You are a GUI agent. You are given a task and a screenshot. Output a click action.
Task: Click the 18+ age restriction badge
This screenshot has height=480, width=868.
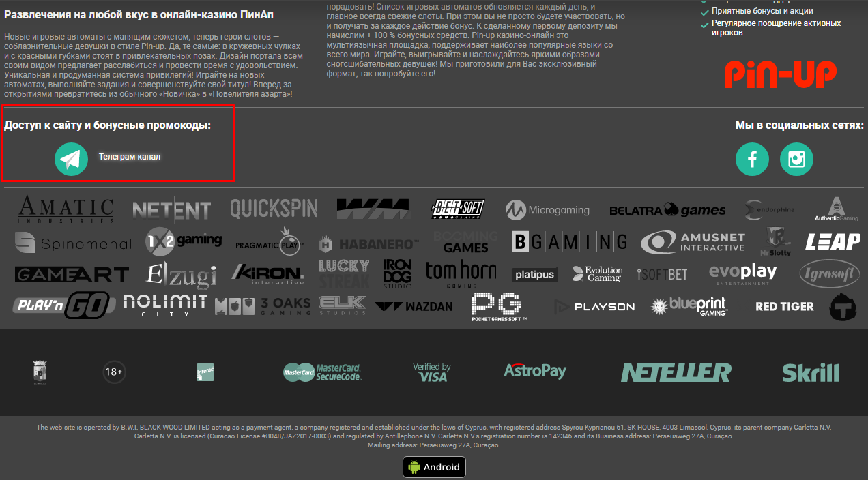(114, 372)
